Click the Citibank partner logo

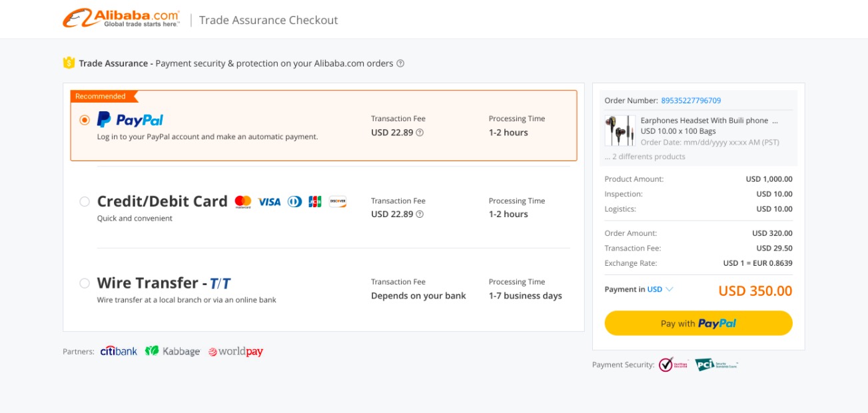(119, 351)
